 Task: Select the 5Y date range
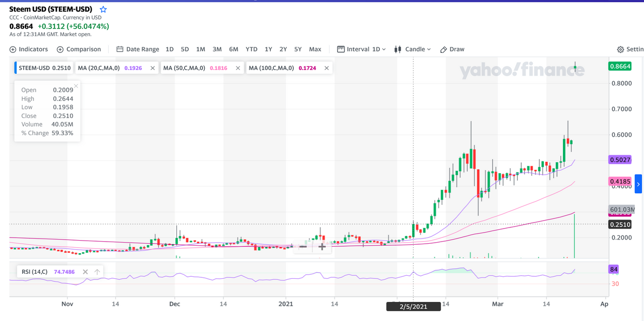[298, 49]
